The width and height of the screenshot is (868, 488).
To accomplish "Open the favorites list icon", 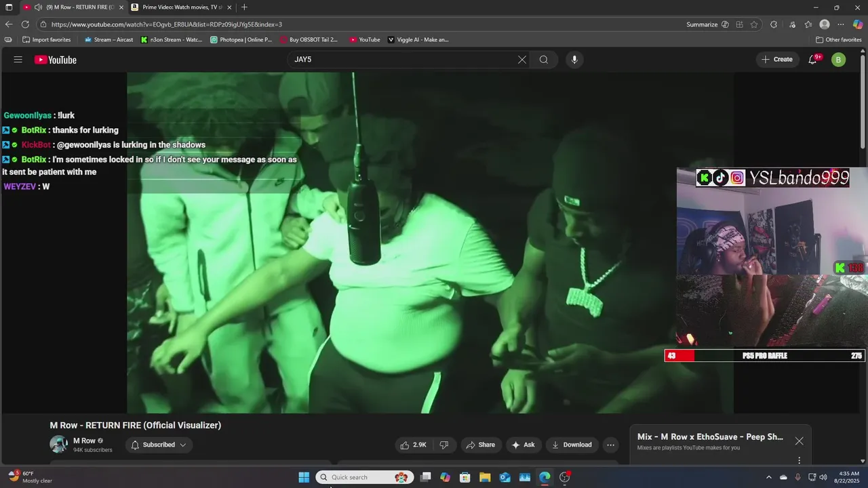I will 808,24.
